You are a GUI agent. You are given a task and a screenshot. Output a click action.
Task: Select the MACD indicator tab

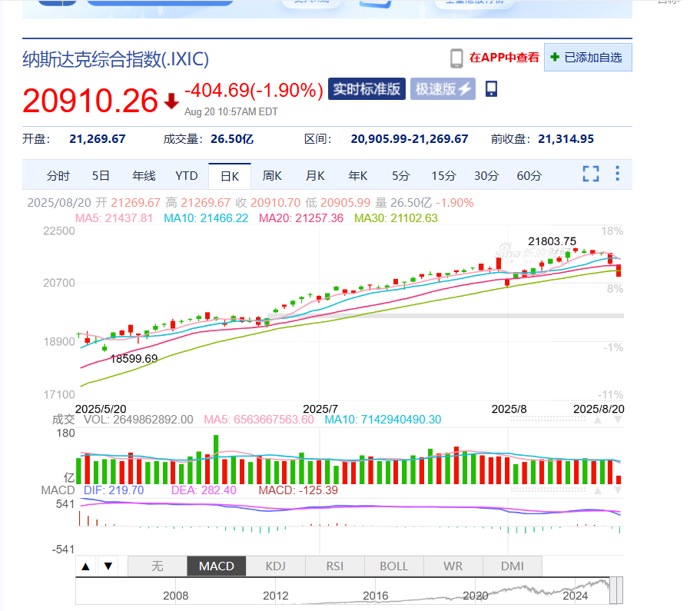point(217,566)
